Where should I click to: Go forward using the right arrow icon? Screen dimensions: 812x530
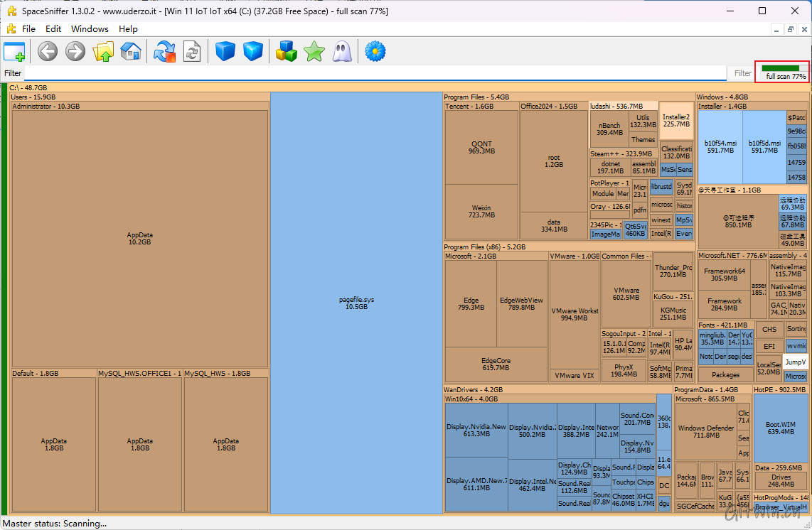point(75,51)
